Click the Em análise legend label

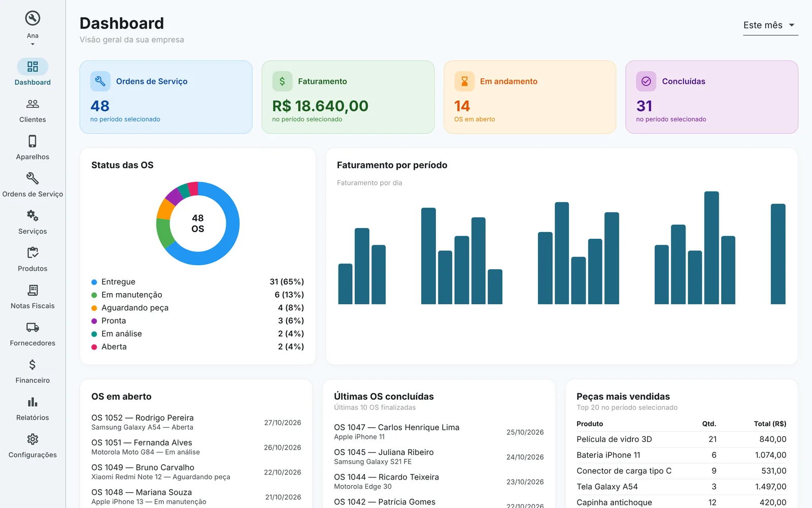121,334
